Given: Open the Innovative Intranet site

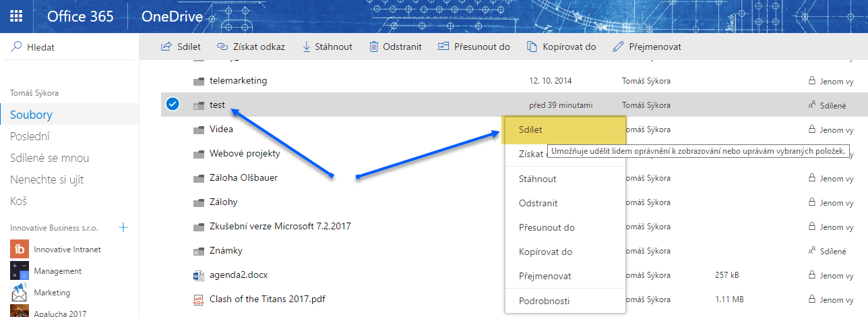Looking at the screenshot, I should (x=67, y=249).
